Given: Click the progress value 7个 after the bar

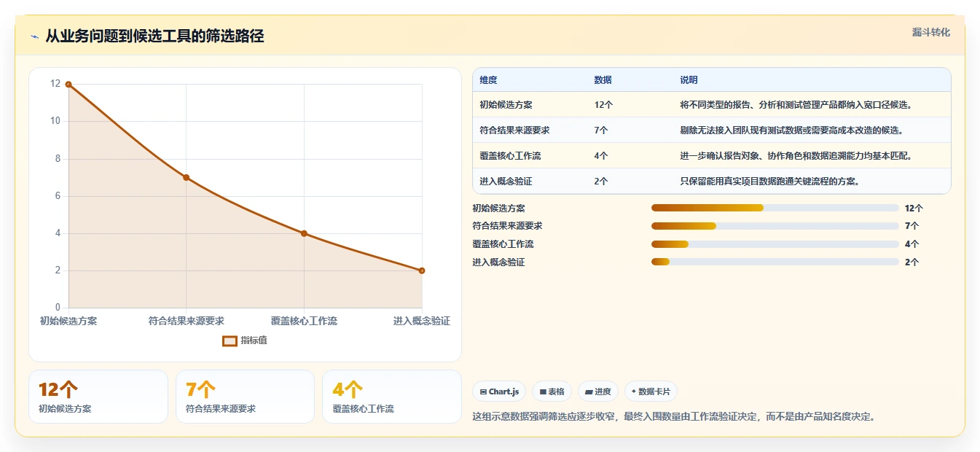Looking at the screenshot, I should pos(912,226).
